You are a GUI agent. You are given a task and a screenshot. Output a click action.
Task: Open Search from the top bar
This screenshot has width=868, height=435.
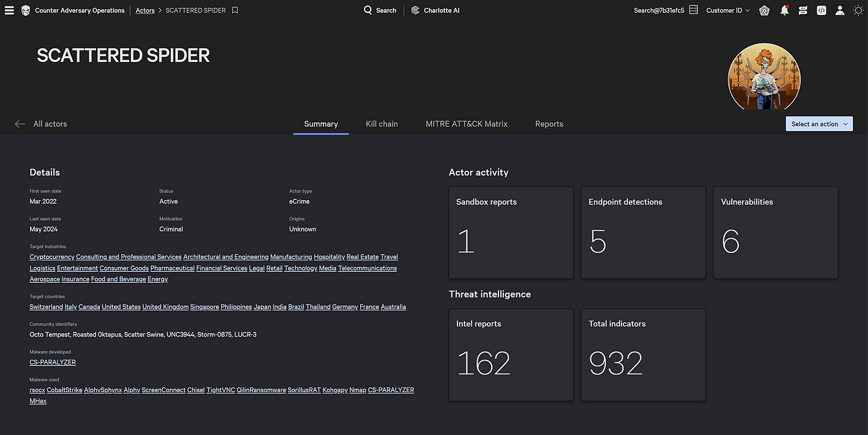(380, 10)
